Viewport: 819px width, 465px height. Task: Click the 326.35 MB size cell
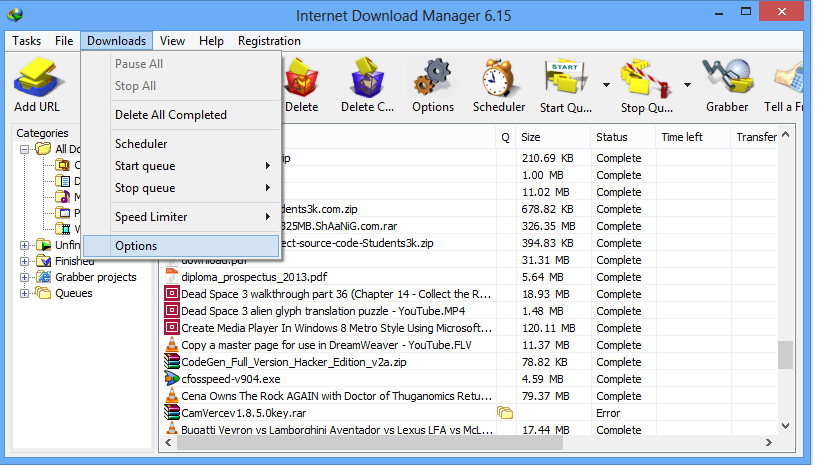coord(548,226)
